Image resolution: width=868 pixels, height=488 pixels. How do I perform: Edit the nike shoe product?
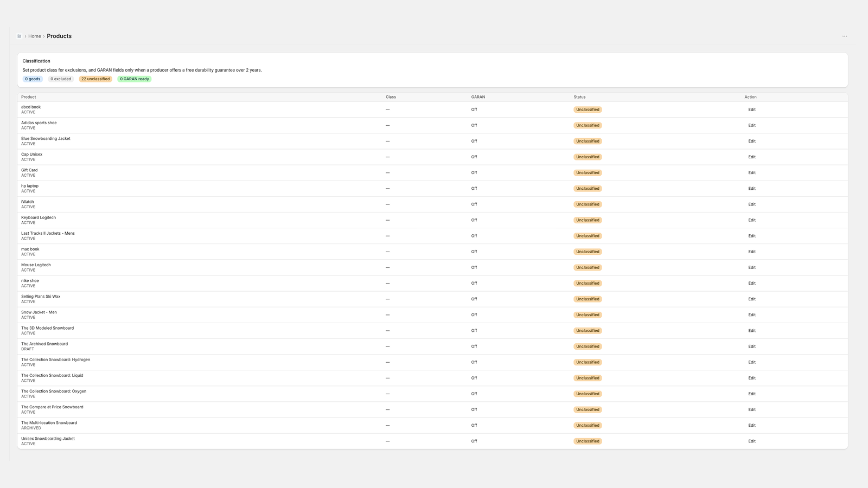[x=752, y=283]
